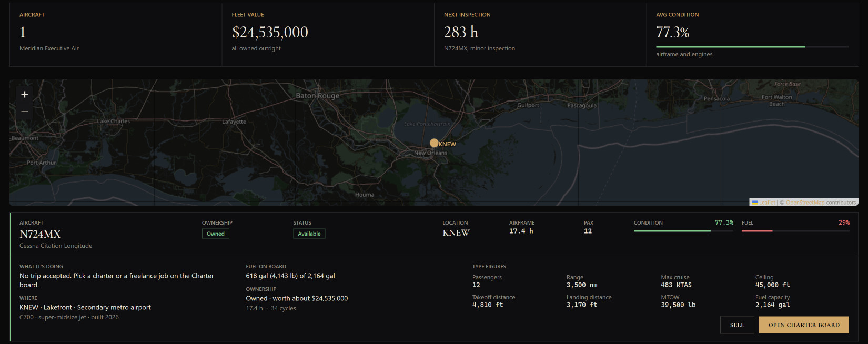The image size is (868, 344).
Task: Click the Houma label on the map
Action: point(365,195)
